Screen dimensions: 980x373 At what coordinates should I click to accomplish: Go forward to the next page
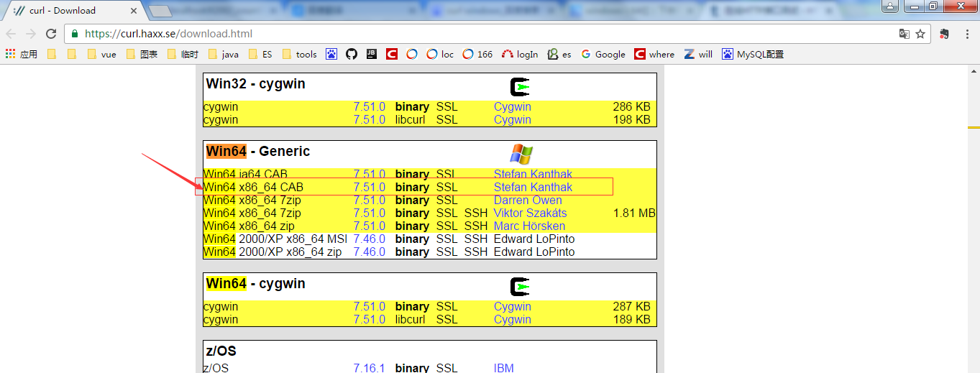[x=31, y=34]
